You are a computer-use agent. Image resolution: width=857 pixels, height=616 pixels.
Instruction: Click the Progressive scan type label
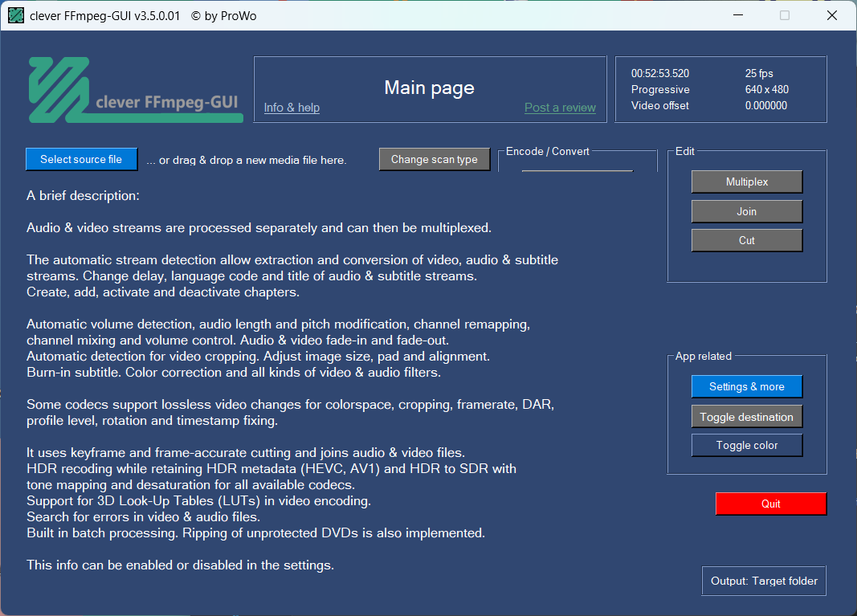pos(659,89)
